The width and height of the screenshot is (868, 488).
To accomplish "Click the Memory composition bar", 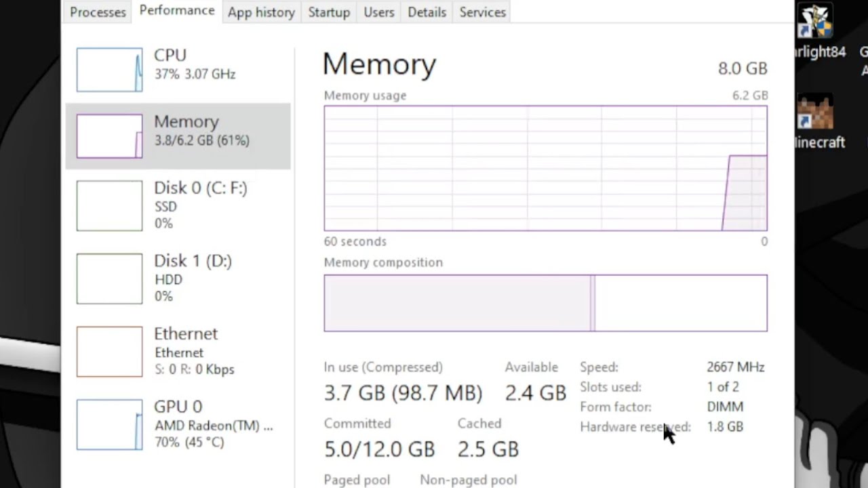I will point(545,303).
